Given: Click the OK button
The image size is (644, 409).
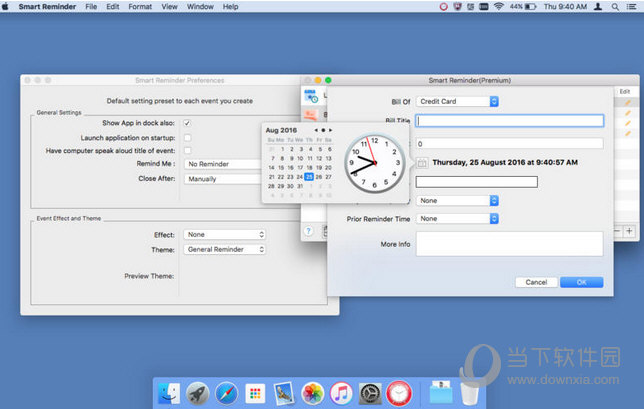Looking at the screenshot, I should (x=582, y=282).
